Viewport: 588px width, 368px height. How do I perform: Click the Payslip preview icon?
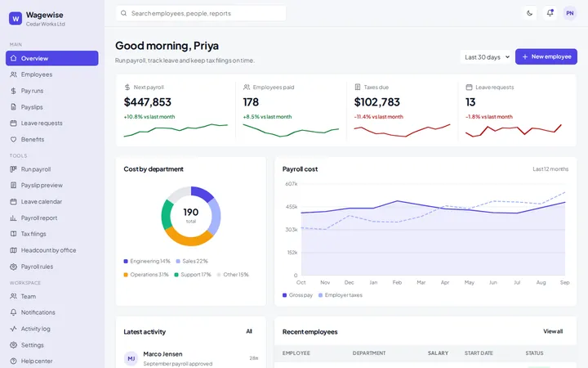coord(14,185)
